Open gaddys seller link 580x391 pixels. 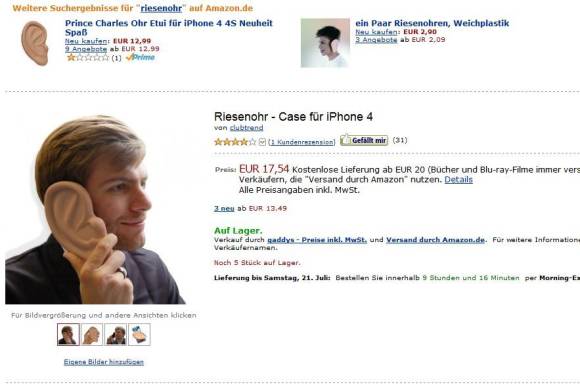pos(317,240)
